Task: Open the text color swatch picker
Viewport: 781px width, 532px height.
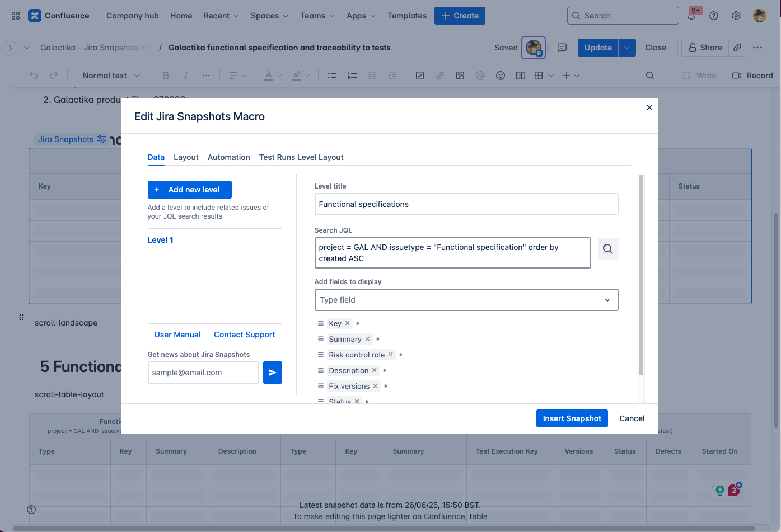Action: pos(269,75)
